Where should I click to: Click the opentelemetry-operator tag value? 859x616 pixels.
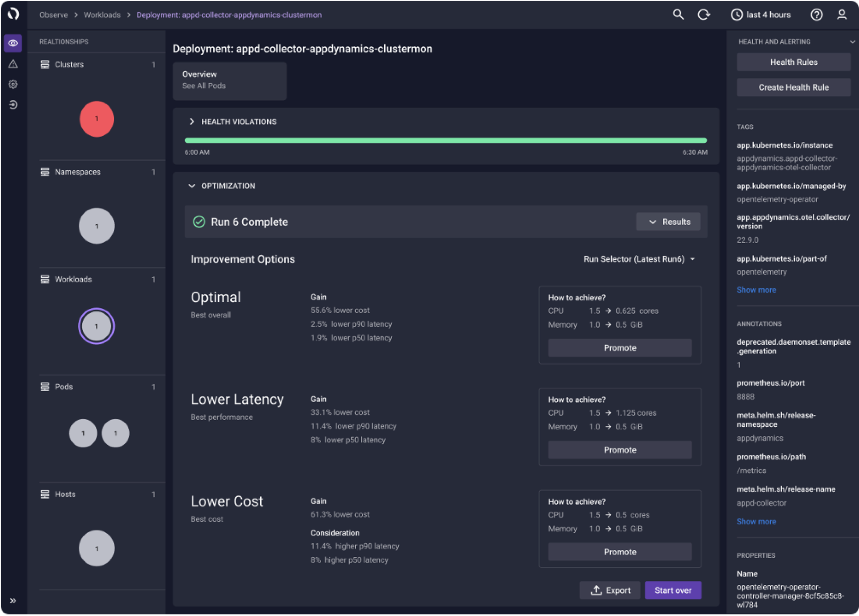click(777, 199)
